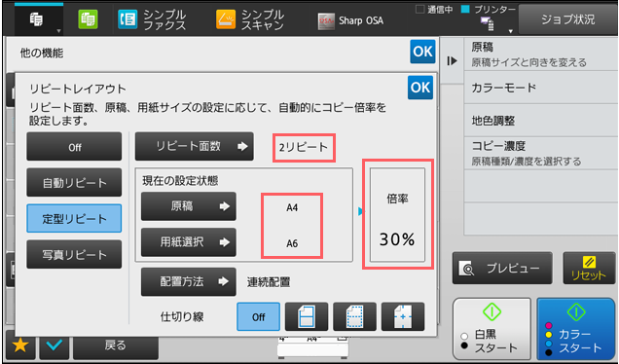Start a カラースタート color copy

[576, 328]
